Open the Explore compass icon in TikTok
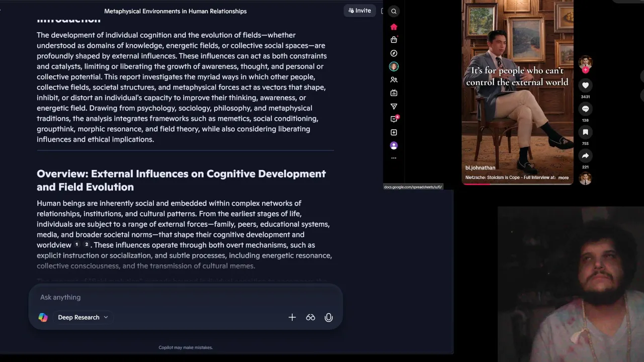The image size is (644, 362). 394,53
